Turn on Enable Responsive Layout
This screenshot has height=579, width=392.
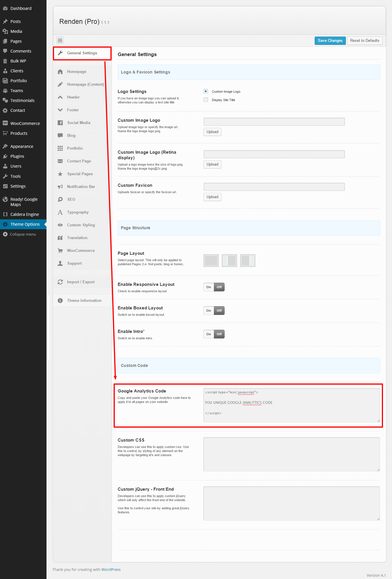[x=209, y=287]
